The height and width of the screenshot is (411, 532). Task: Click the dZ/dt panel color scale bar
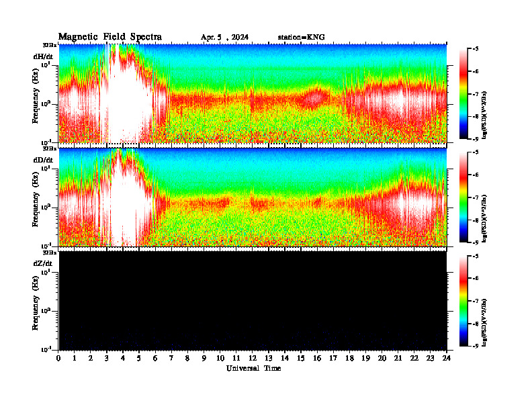pyautogui.click(x=463, y=301)
